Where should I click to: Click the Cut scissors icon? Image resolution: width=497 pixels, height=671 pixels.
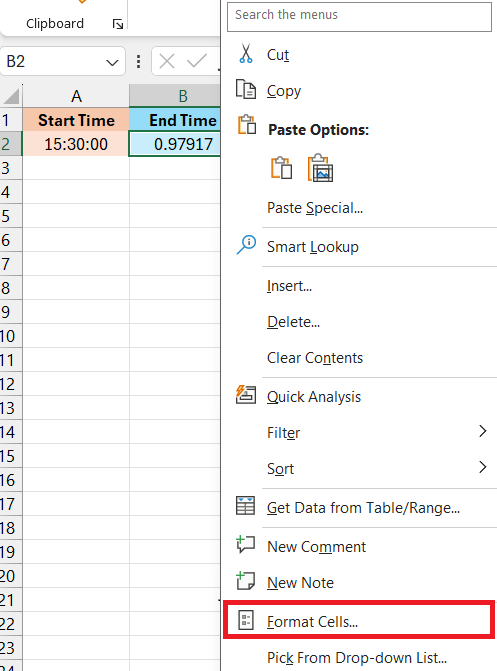tap(246, 53)
